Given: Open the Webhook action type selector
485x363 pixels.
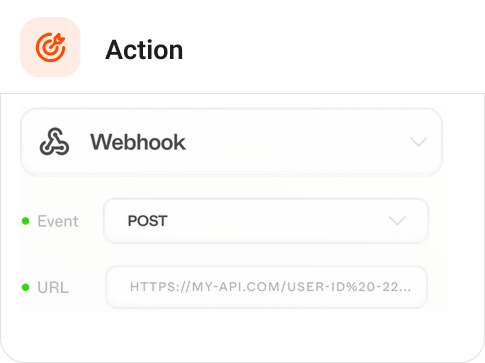Looking at the screenshot, I should point(231,142).
